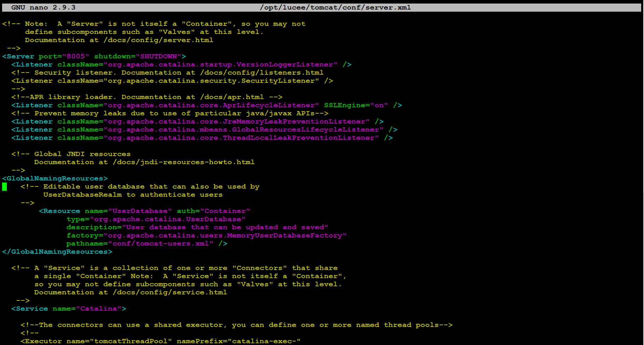The width and height of the screenshot is (644, 345).
Task: Click the file path /opt/lucee/tomcat/conf/server.xml in title bar
Action: coord(335,7)
